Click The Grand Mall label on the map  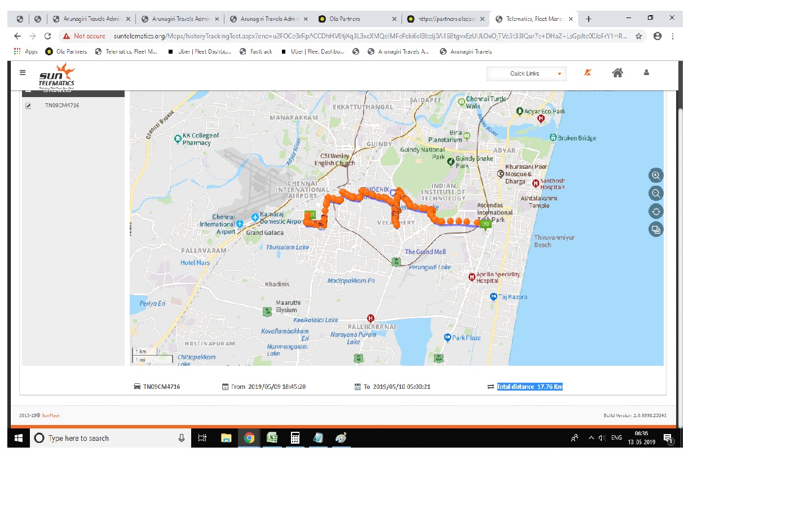point(425,252)
